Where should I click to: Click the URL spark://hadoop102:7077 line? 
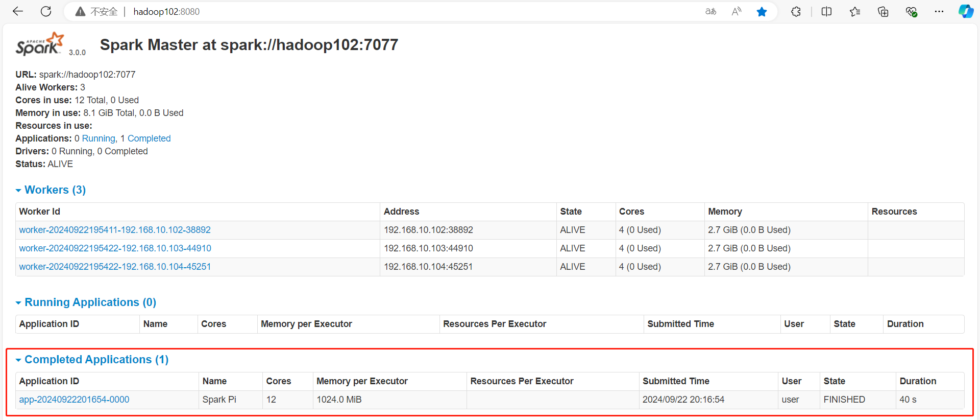click(76, 75)
